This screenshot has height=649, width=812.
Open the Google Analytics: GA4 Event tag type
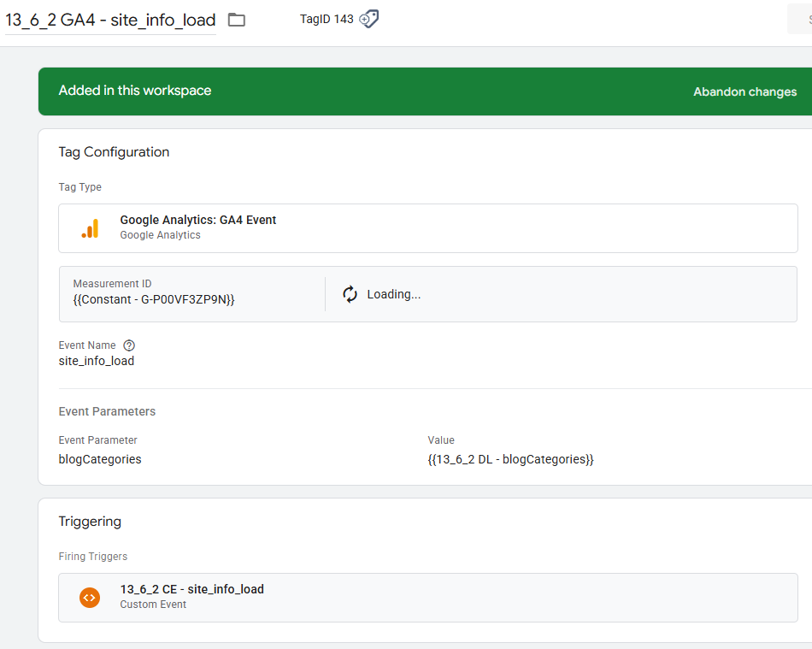tap(198, 220)
